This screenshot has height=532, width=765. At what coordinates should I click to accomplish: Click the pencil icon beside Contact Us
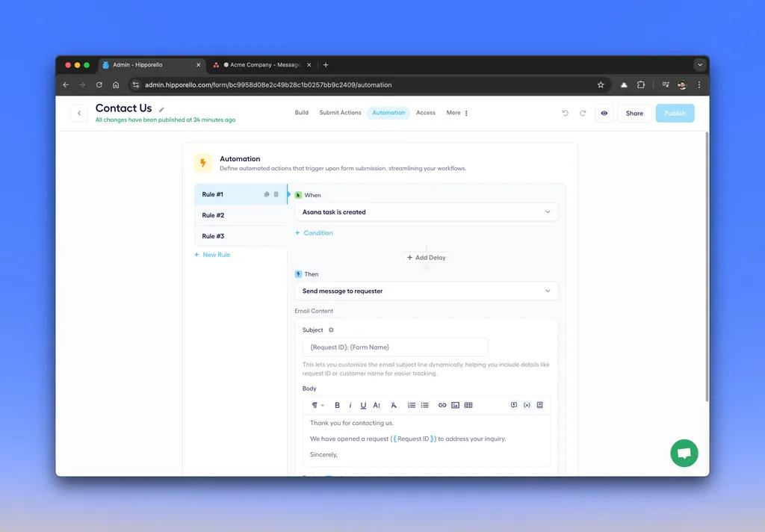[161, 109]
